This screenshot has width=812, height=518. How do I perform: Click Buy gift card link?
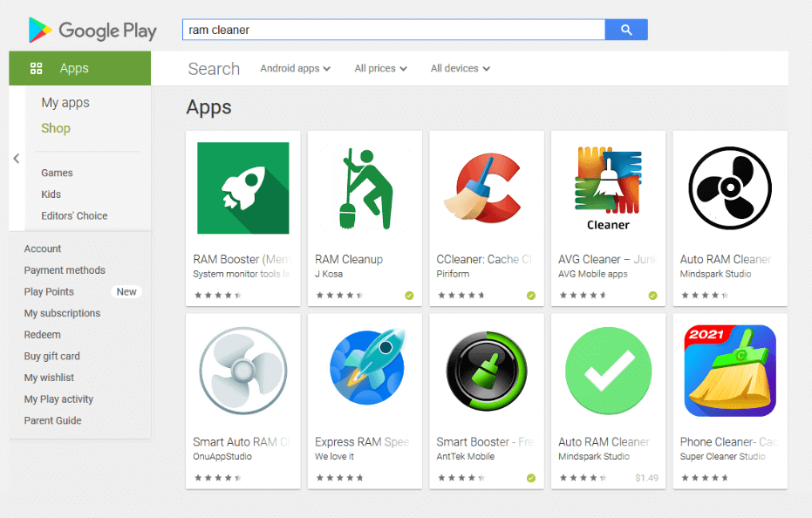click(x=51, y=357)
